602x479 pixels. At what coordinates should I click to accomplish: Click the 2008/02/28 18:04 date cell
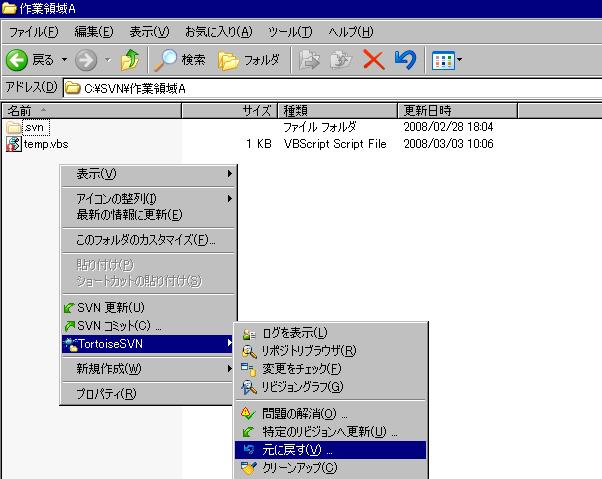(x=448, y=127)
